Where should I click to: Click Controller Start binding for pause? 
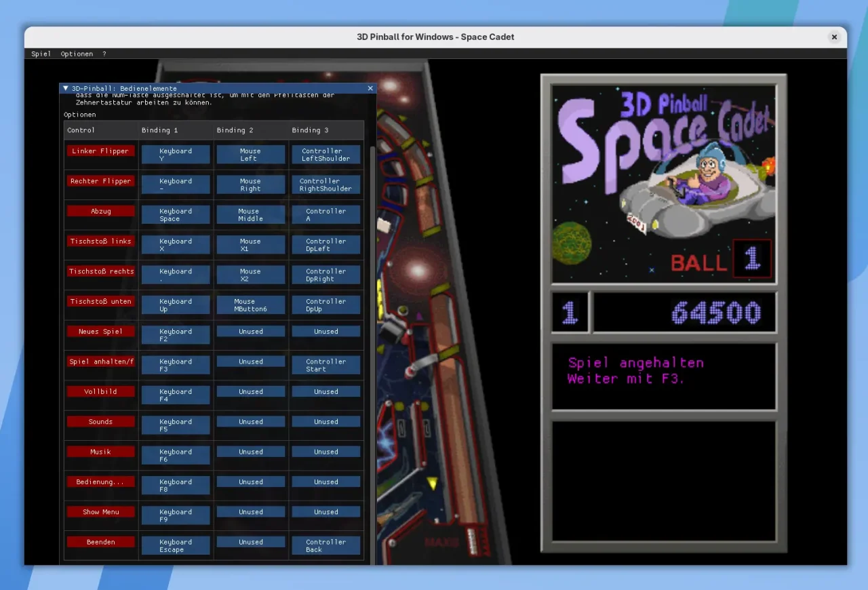point(325,366)
